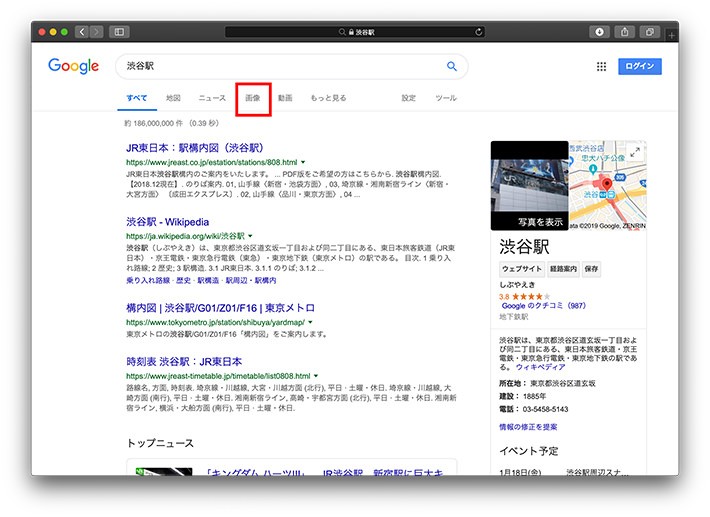The height and width of the screenshot is (517, 710).
Task: Open dropdown arrow beside jreast.co.jp URL
Action: [303, 161]
